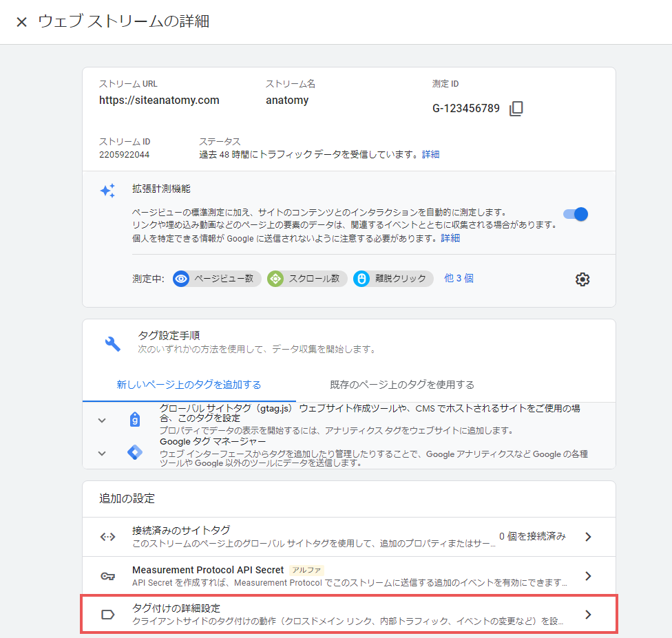This screenshot has height=638, width=672.
Task: Select 既存のページ上のタグを使用する tab
Action: pyautogui.click(x=402, y=385)
